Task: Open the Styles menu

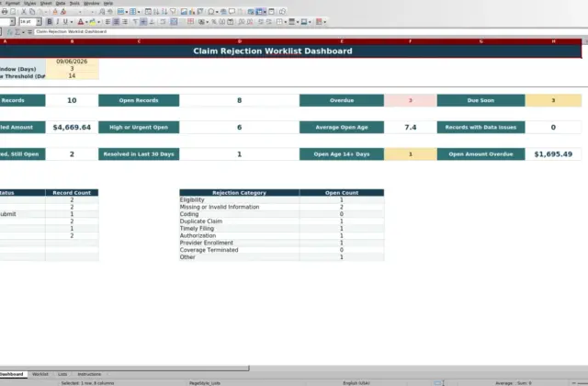Action: (x=29, y=3)
